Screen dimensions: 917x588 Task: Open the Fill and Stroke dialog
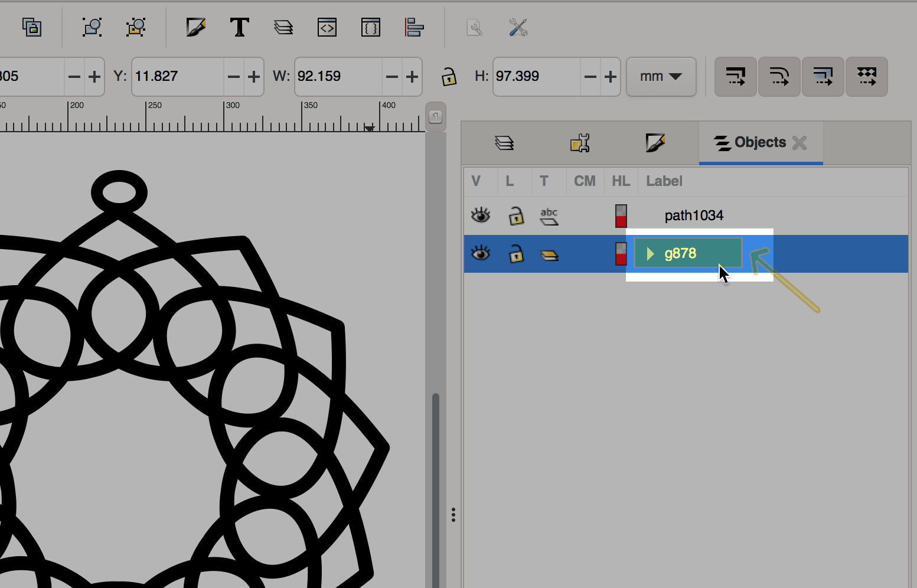point(195,28)
